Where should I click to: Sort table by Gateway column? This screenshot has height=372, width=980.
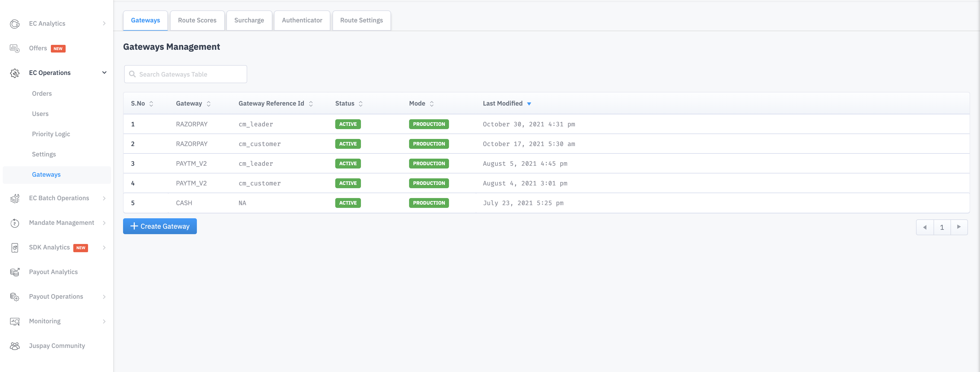(x=208, y=103)
